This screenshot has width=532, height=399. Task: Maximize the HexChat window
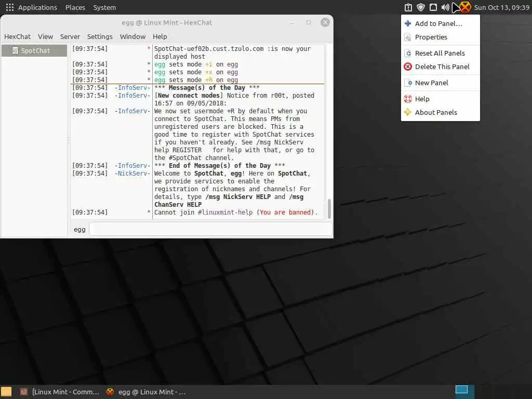pyautogui.click(x=309, y=23)
